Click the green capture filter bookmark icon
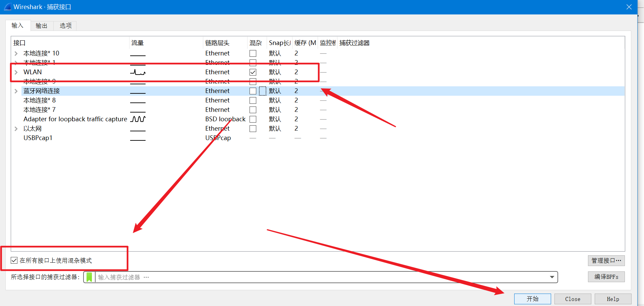Image resolution: width=644 pixels, height=306 pixels. click(x=89, y=277)
